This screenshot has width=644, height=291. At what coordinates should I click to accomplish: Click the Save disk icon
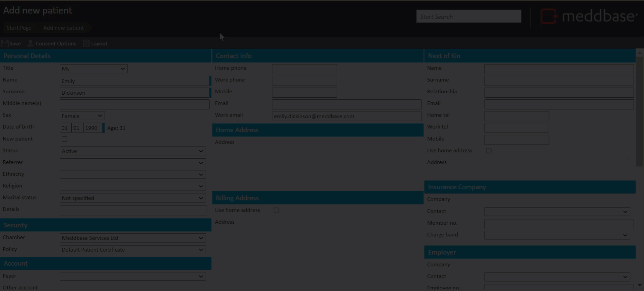pos(5,43)
